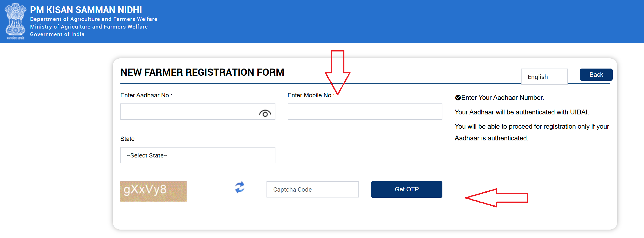The width and height of the screenshot is (644, 238).
Task: Click the Captcha Code entry field
Action: [x=313, y=189]
